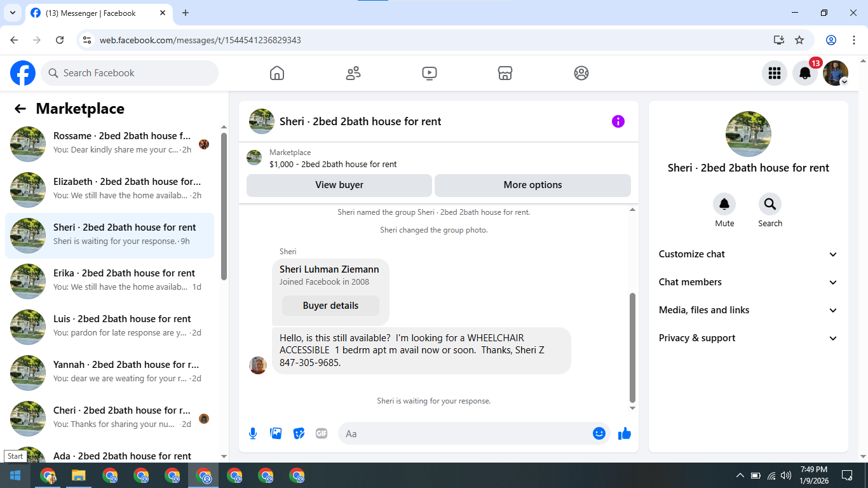Image resolution: width=868 pixels, height=488 pixels.
Task: Show hidden system tray icons
Action: tap(740, 475)
